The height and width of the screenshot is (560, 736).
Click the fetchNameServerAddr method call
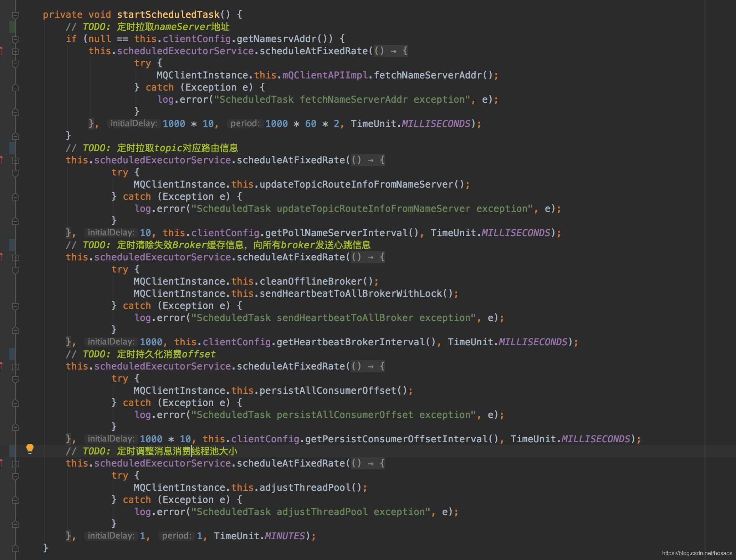428,75
